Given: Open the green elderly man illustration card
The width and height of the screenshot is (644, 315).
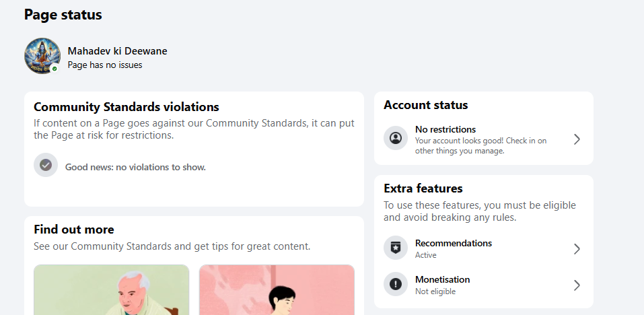Looking at the screenshot, I should [x=111, y=290].
